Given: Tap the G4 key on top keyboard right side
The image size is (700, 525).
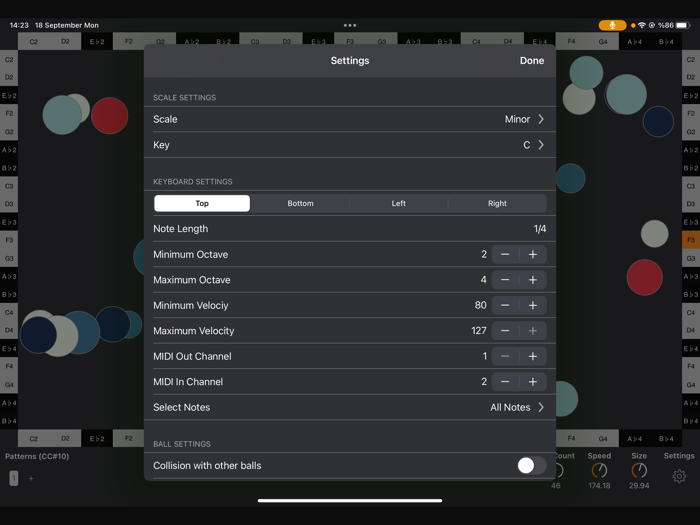Looking at the screenshot, I should [603, 42].
